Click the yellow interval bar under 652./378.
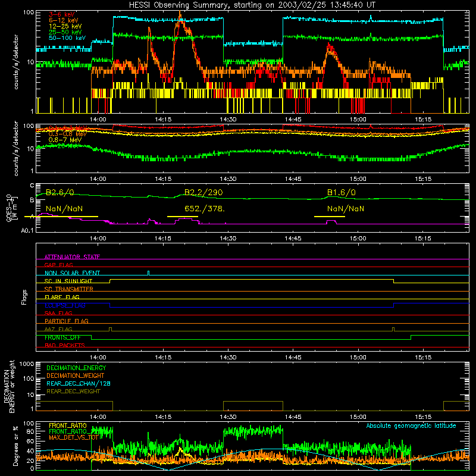Image resolution: width=476 pixels, height=476 pixels. 183,217
